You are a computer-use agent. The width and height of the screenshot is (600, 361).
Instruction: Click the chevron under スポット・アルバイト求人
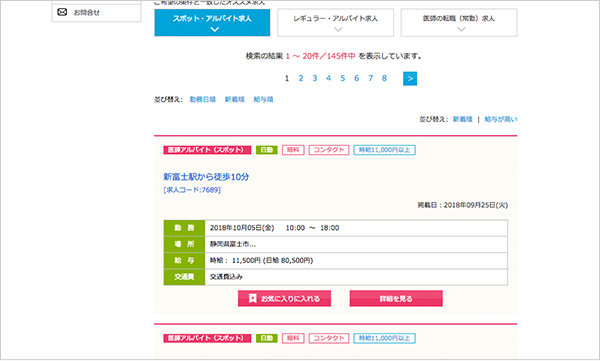[x=215, y=29]
